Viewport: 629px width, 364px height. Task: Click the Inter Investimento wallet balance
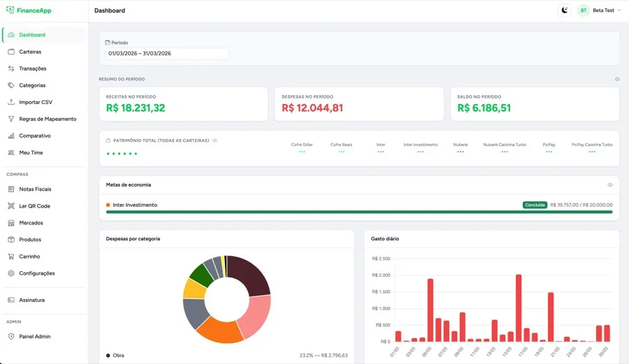coord(421,152)
